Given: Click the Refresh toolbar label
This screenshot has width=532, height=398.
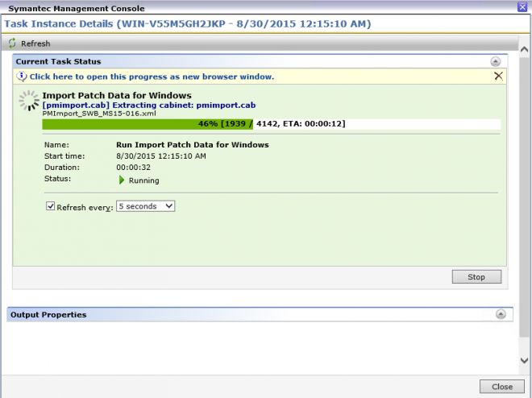Looking at the screenshot, I should coord(35,44).
